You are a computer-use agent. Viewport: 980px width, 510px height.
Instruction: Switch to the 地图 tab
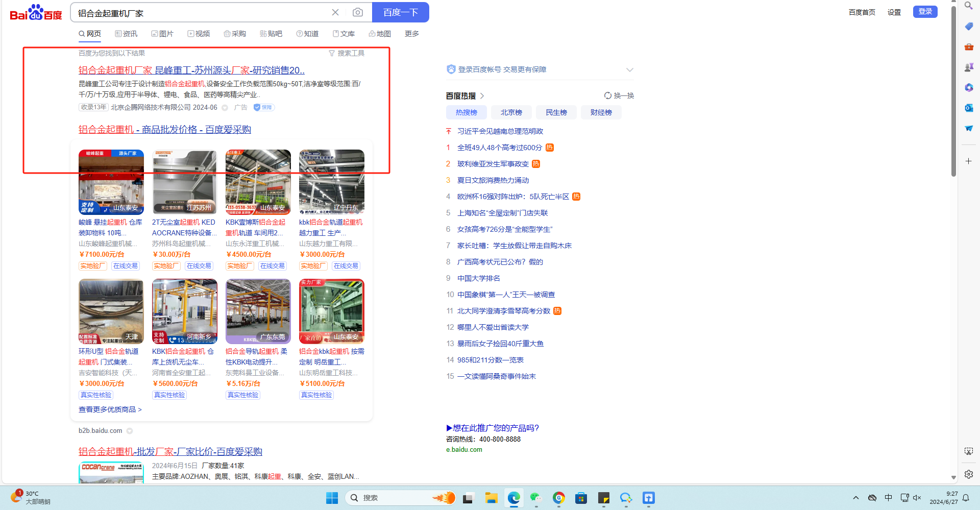click(380, 34)
